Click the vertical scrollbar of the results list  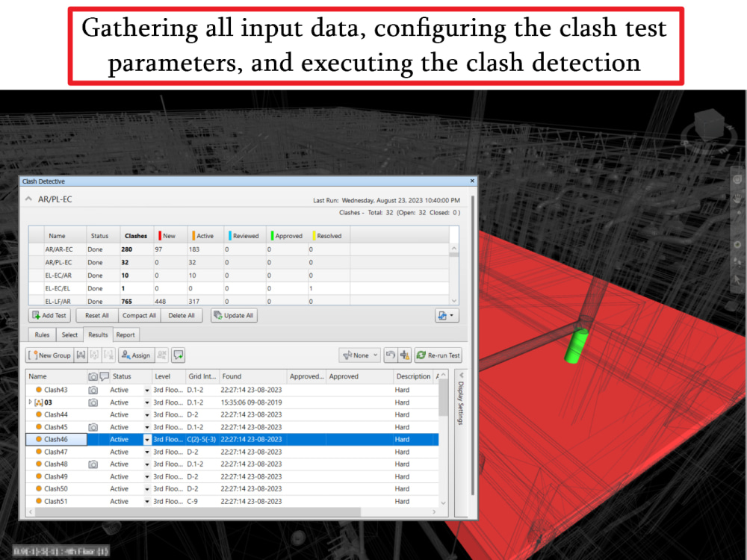[444, 438]
